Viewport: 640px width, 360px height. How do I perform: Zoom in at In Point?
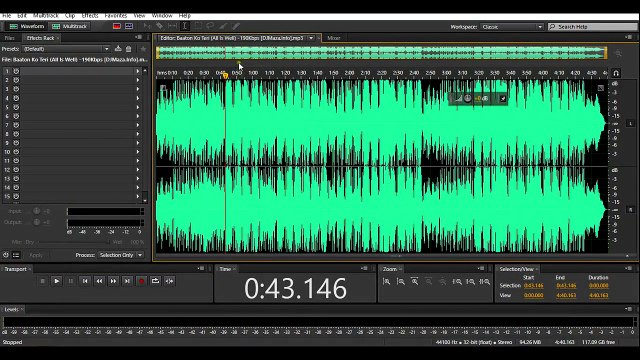point(457,282)
